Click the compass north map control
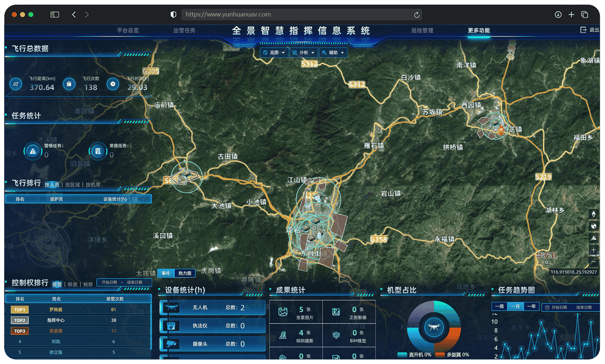605x364 pixels. [x=594, y=214]
